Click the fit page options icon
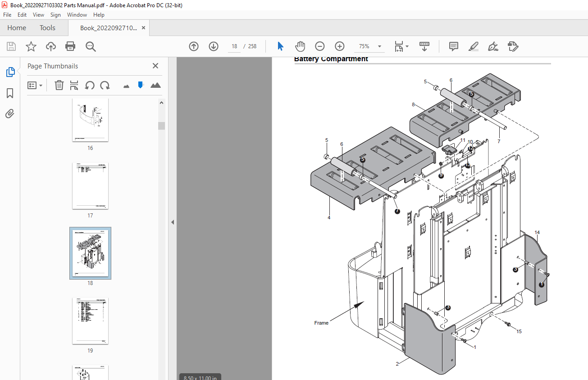Image resolution: width=588 pixels, height=380 pixels. point(401,46)
